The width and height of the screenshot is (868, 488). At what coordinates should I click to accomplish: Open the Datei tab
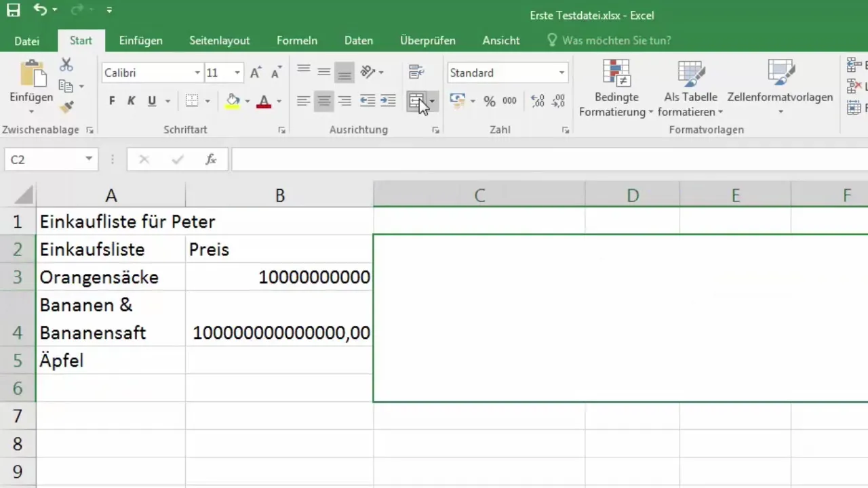(27, 41)
